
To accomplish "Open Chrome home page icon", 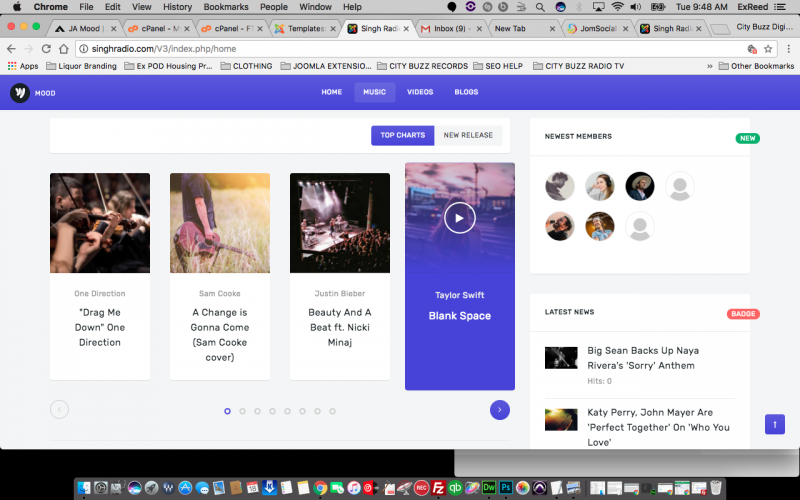I will (64, 49).
